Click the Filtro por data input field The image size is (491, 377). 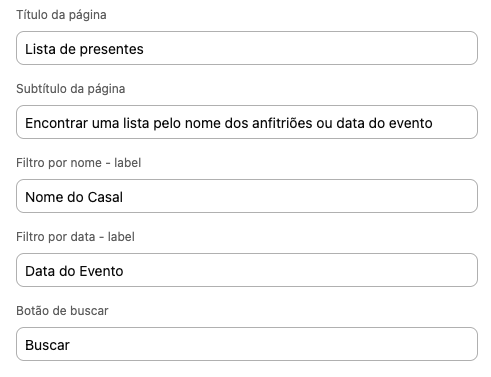[247, 270]
